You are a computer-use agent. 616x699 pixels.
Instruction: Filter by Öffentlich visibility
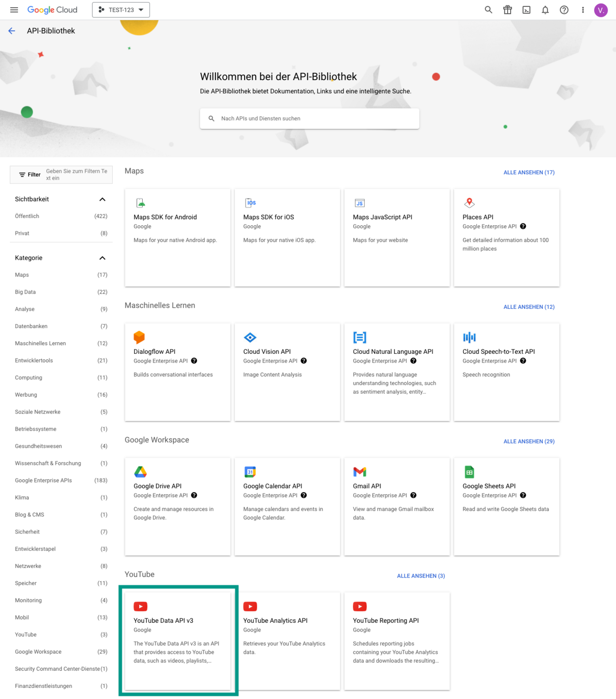(x=61, y=216)
